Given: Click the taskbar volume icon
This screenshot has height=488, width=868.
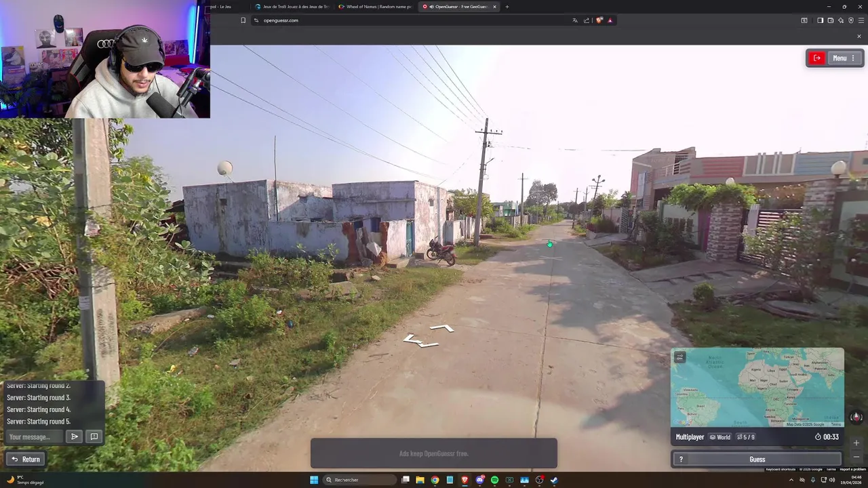Looking at the screenshot, I should click(x=831, y=480).
